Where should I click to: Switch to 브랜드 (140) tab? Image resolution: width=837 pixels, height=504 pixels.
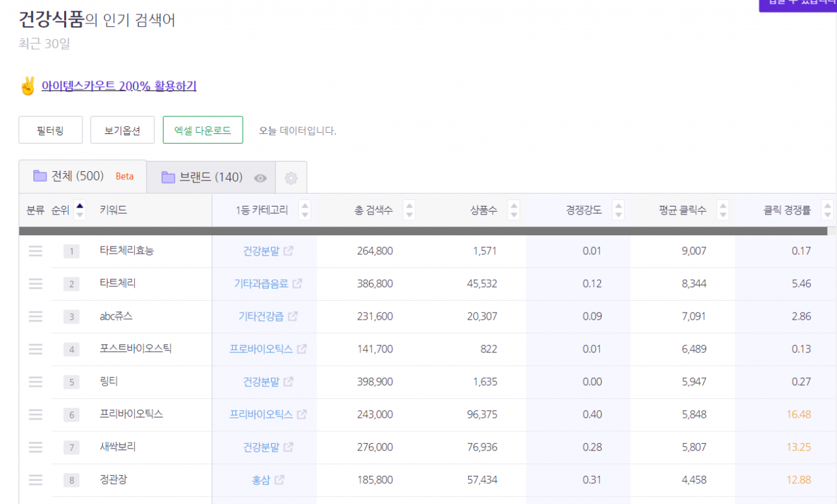(211, 178)
